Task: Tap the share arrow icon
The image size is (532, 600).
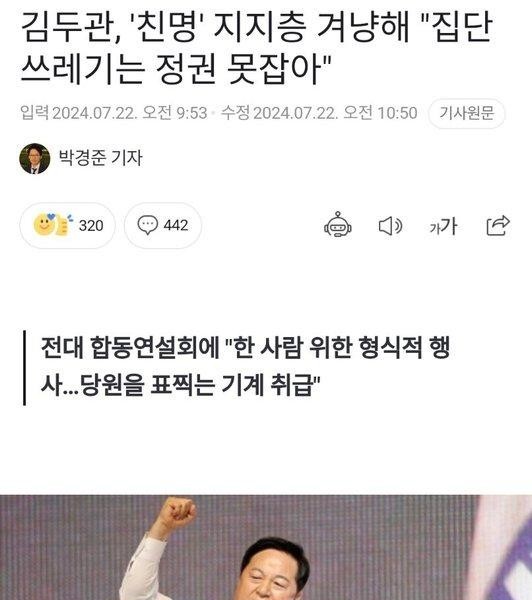Action: 498,225
